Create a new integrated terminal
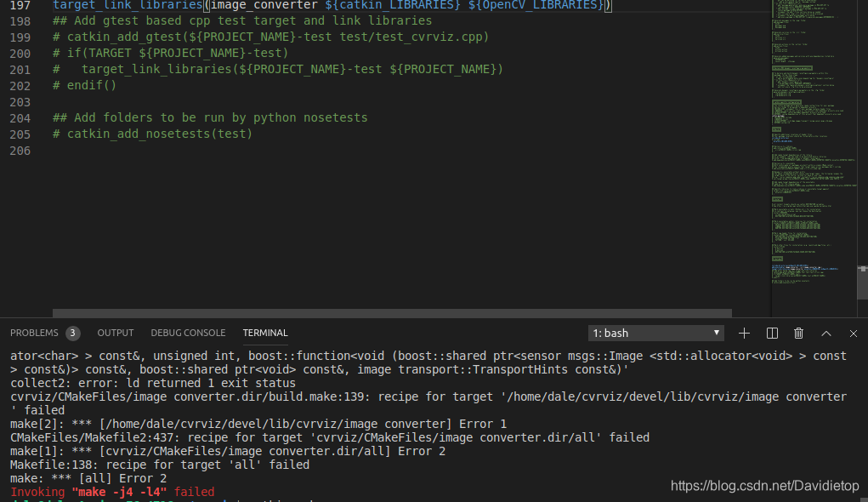868x502 pixels. [x=744, y=333]
